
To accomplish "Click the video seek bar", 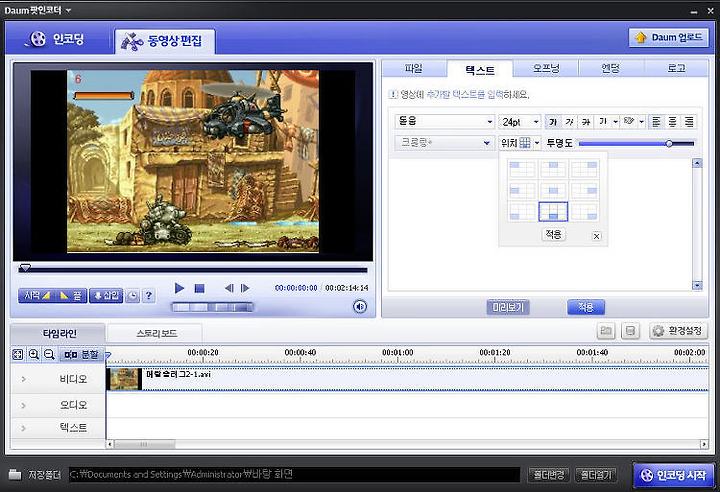I will pyautogui.click(x=193, y=270).
